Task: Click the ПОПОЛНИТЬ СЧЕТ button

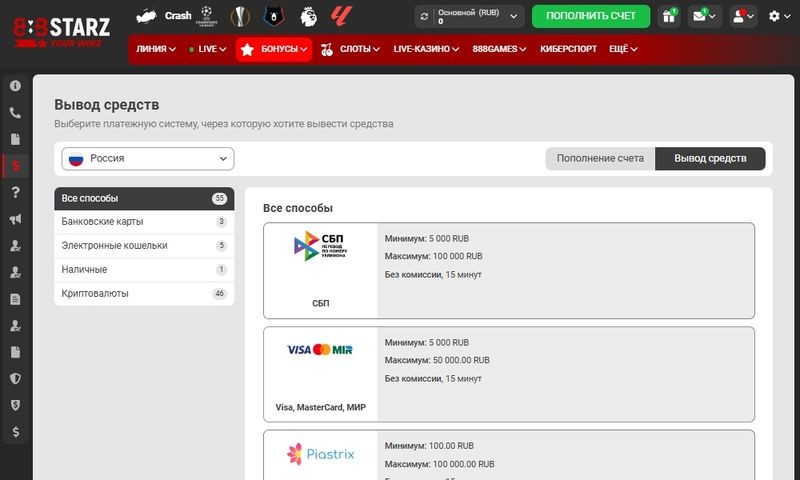Action: coord(590,16)
